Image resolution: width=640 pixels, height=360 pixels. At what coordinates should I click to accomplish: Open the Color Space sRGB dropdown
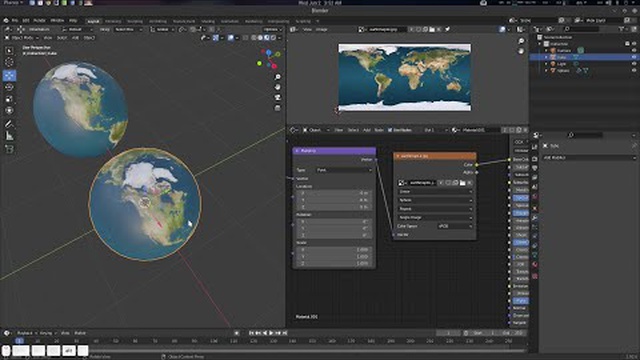tap(455, 226)
